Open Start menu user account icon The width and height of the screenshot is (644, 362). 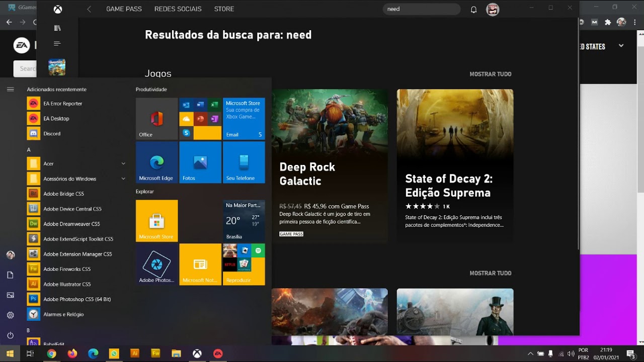11,255
